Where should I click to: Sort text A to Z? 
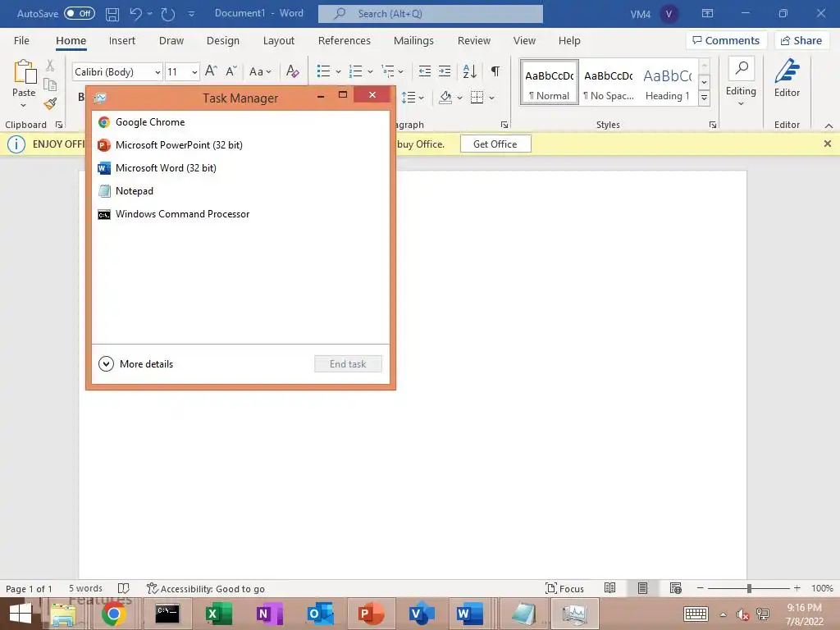coord(470,71)
